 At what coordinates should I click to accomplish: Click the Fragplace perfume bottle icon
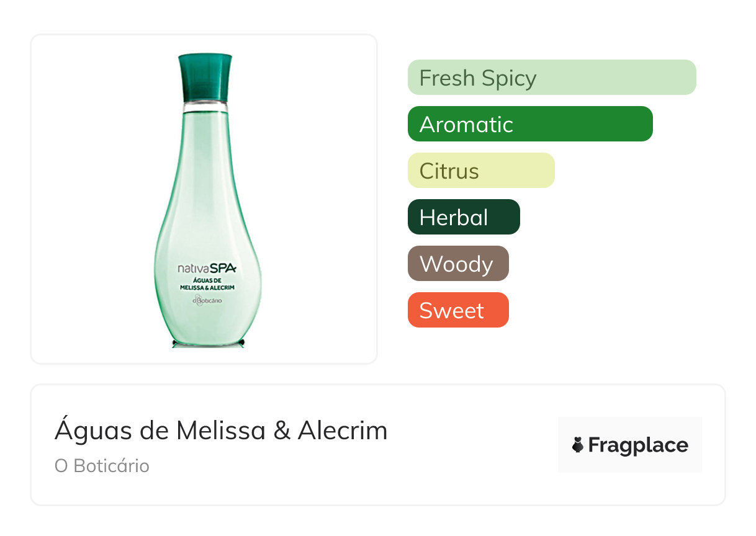pos(578,445)
